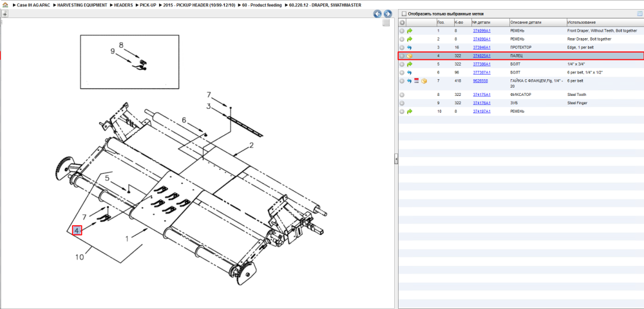The width and height of the screenshot is (644, 309).
Task: Select the 'ФИКСАТОР' description cell
Action: click(520, 95)
